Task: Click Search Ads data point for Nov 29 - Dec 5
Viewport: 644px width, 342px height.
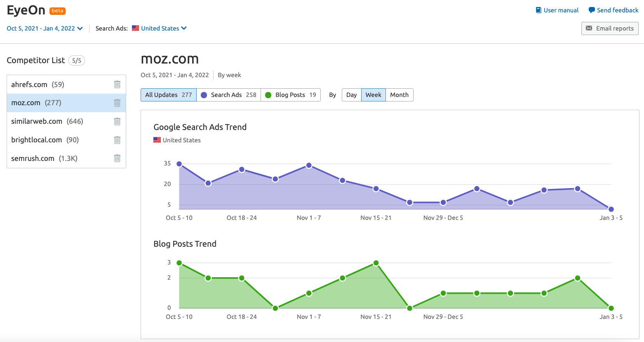Action: point(443,203)
